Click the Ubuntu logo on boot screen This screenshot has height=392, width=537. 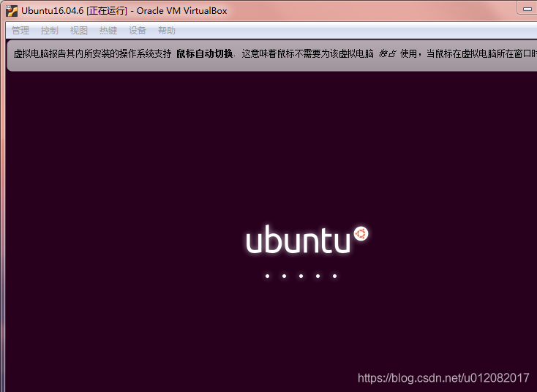coord(307,239)
